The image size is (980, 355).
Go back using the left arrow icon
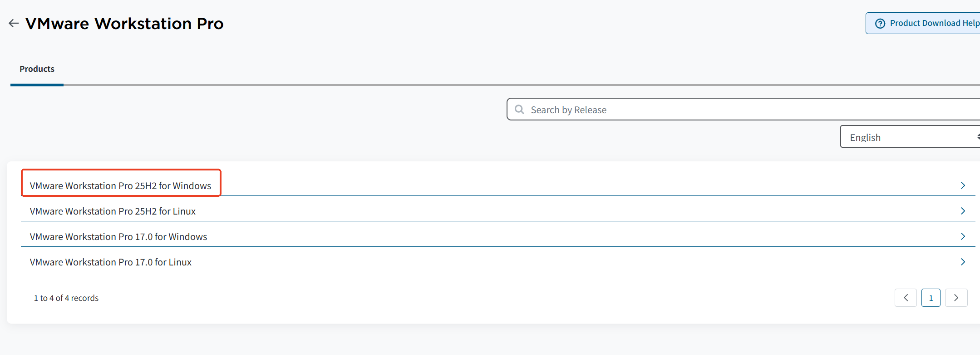[x=14, y=23]
